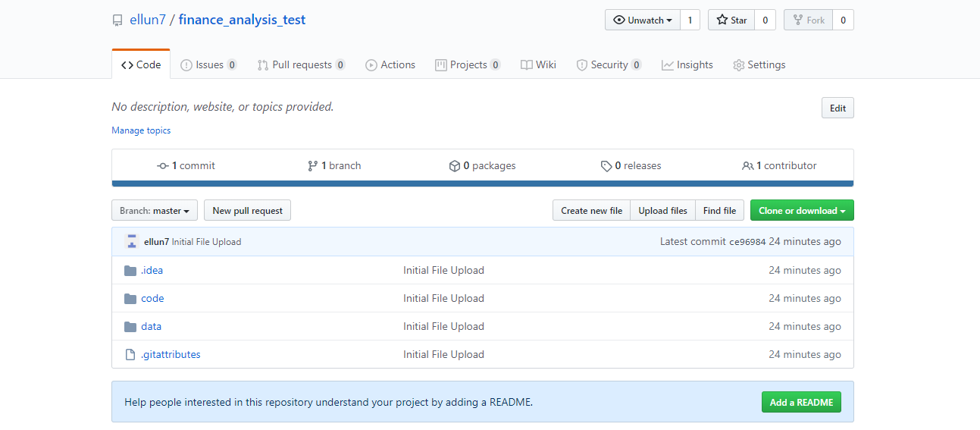This screenshot has width=980, height=430.
Task: Click Initial File Upload message for .gitattributes
Action: tap(443, 354)
